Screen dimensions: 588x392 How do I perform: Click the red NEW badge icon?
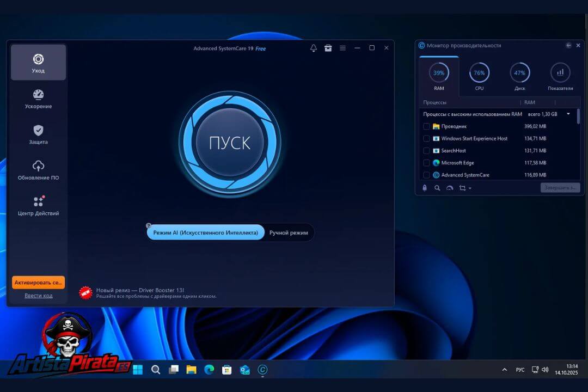(85, 293)
